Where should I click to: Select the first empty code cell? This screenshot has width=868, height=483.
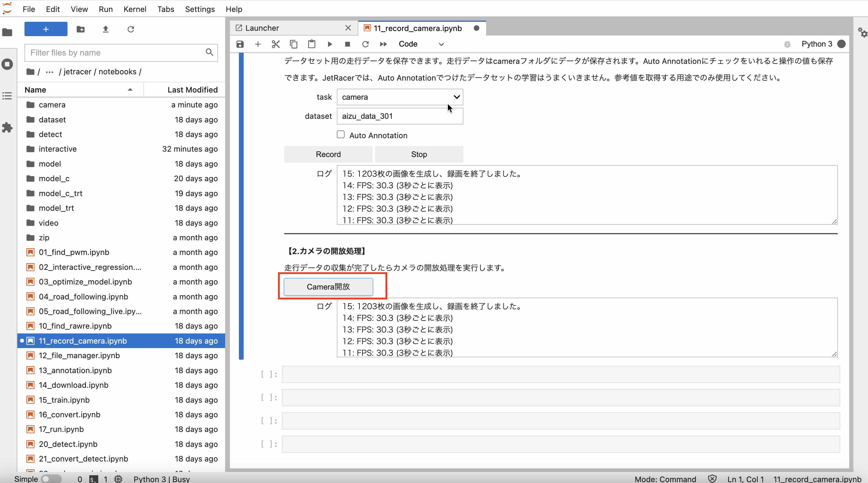click(x=561, y=375)
